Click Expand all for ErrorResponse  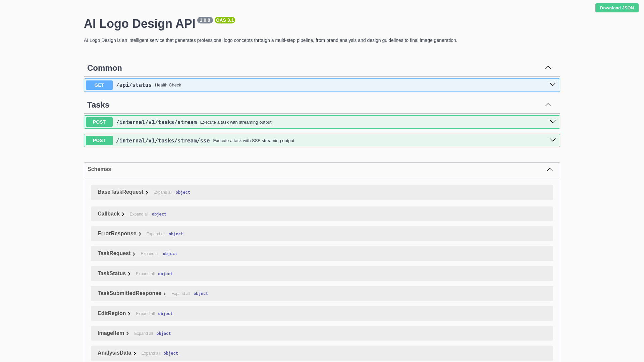(156, 234)
